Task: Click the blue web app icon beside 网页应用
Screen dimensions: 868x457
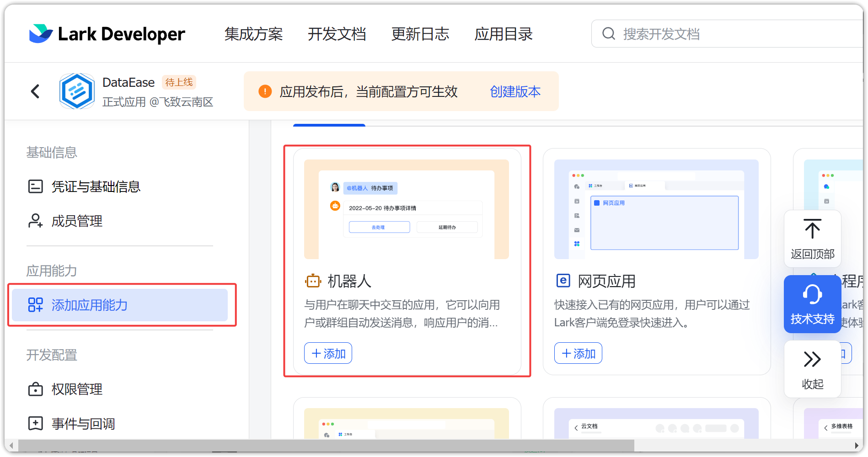Action: 563,281
